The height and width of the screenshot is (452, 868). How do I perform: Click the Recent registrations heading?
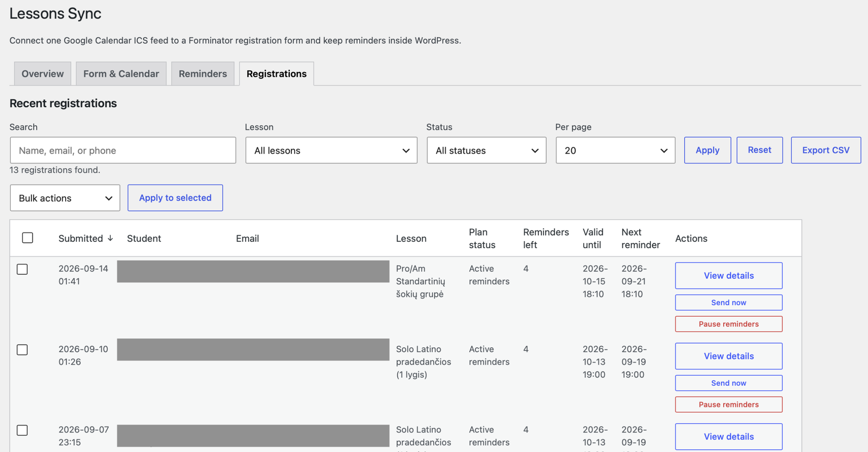[63, 104]
